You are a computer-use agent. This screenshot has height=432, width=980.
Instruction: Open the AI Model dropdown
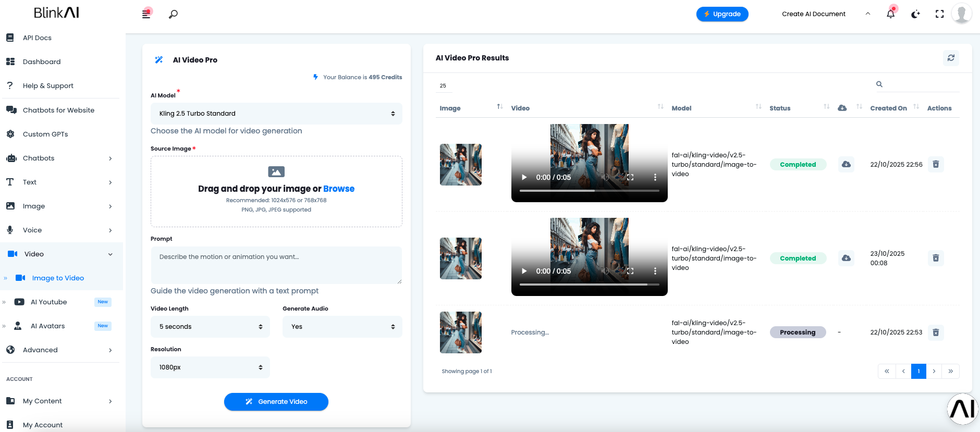click(276, 114)
